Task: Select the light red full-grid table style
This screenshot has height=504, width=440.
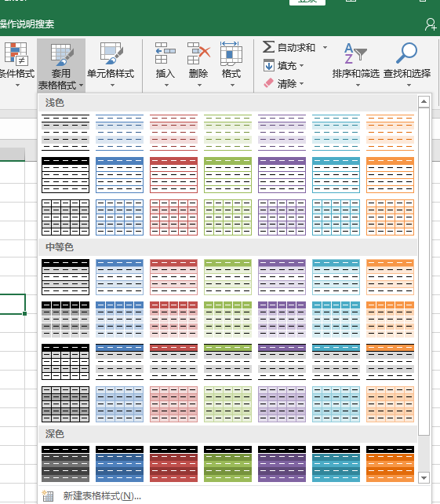Action: tap(174, 217)
